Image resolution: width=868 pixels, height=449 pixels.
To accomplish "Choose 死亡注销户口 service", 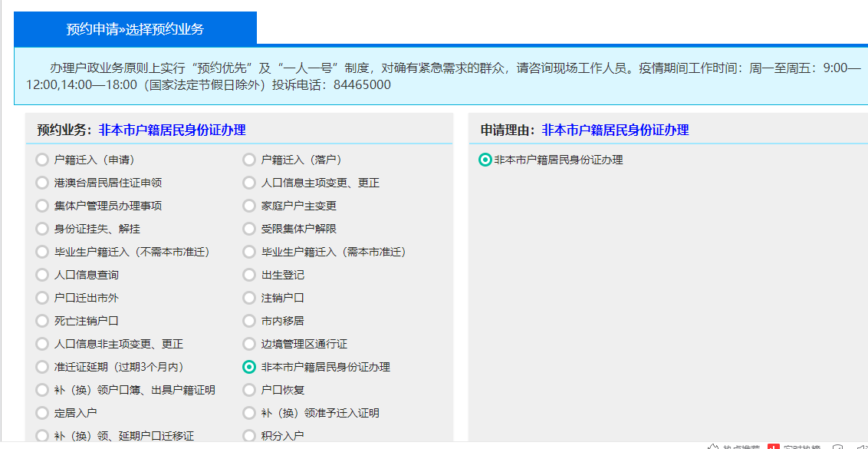I will pyautogui.click(x=41, y=321).
